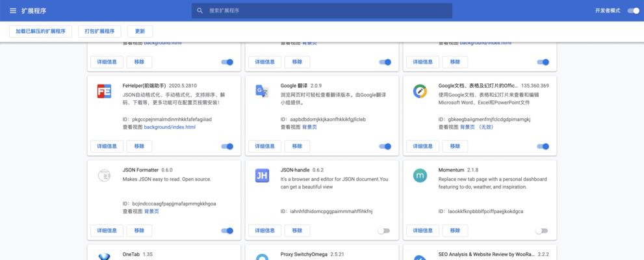Click the Google Docs Office editing icon
Image resolution: width=644 pixels, height=260 pixels.
point(420,91)
